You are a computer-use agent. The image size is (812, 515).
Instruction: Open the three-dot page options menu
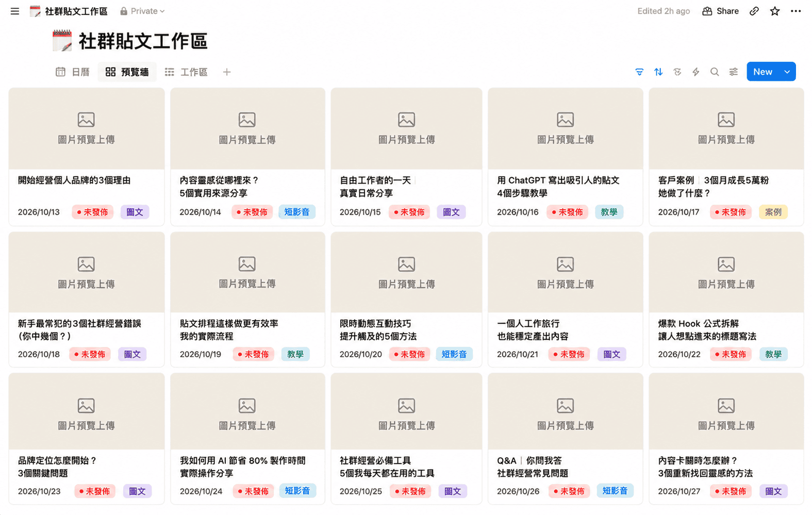coord(796,11)
